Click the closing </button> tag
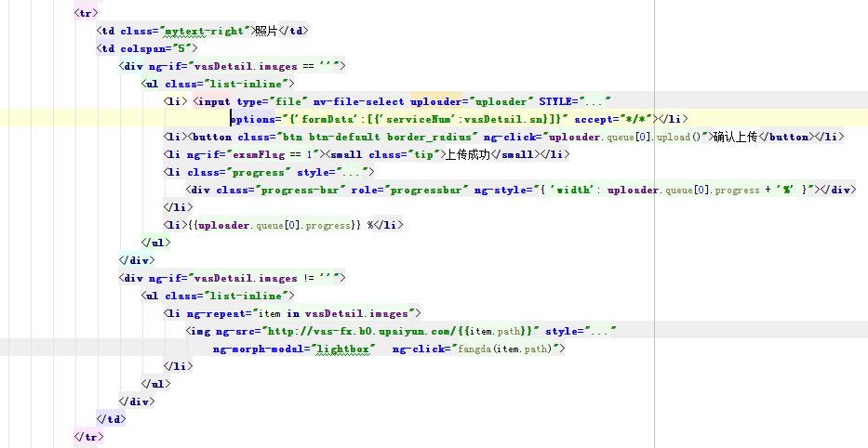This screenshot has height=448, width=868. [x=788, y=137]
